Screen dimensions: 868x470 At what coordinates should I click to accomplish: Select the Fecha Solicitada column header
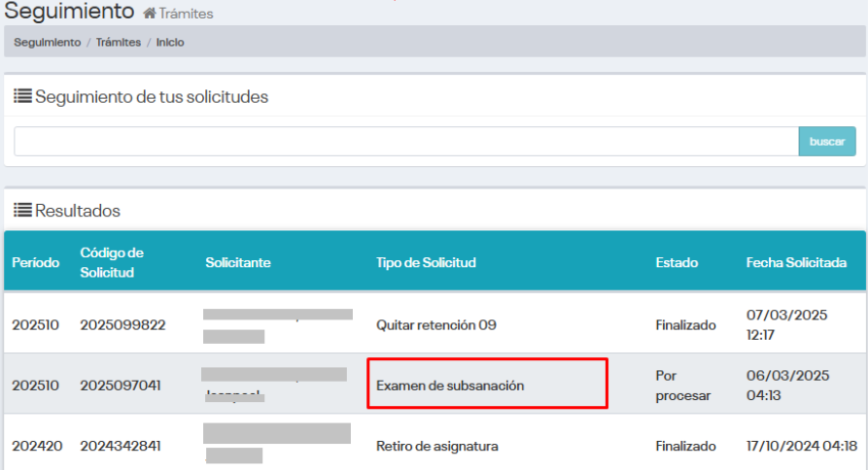pyautogui.click(x=796, y=263)
